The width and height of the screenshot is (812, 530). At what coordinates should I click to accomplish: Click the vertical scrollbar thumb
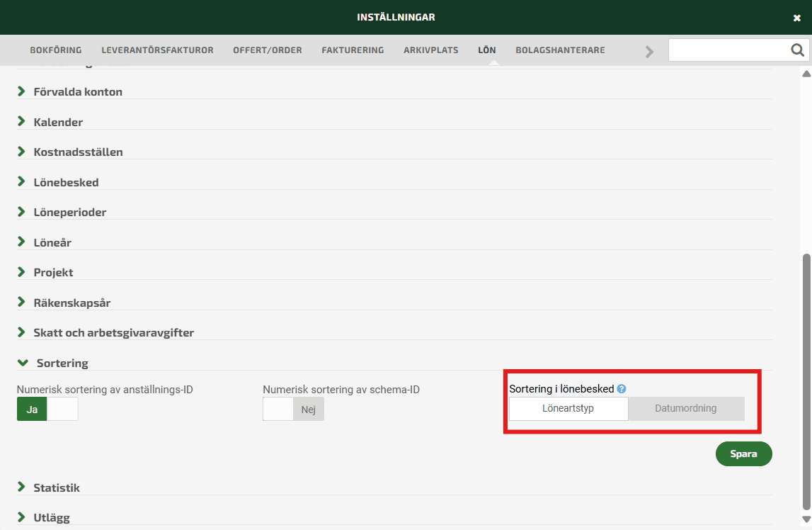[x=806, y=381]
